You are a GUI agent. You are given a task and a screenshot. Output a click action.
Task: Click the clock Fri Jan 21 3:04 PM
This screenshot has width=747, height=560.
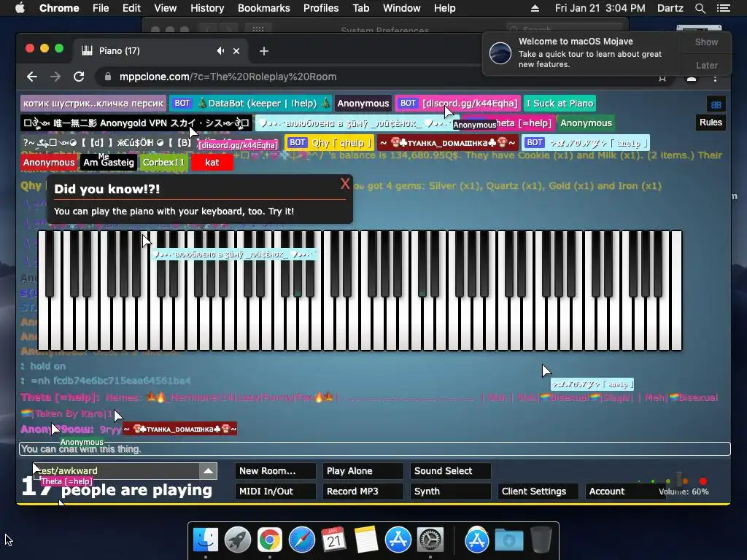pos(600,8)
